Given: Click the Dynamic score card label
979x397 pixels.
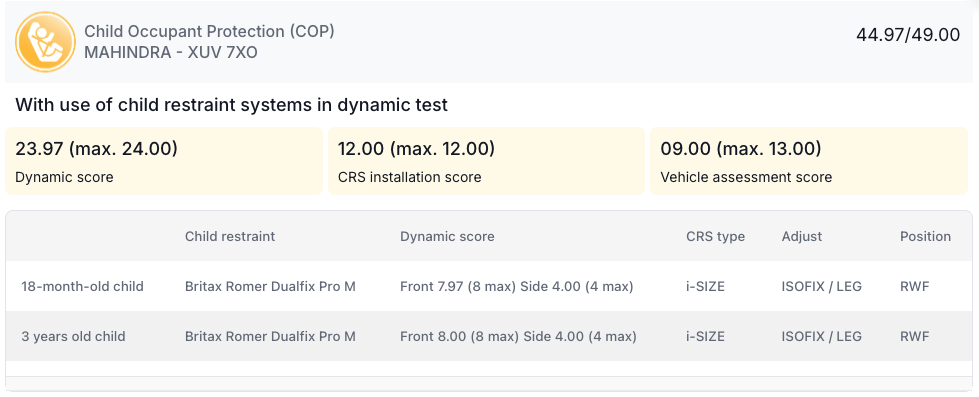Looking at the screenshot, I should (x=64, y=177).
